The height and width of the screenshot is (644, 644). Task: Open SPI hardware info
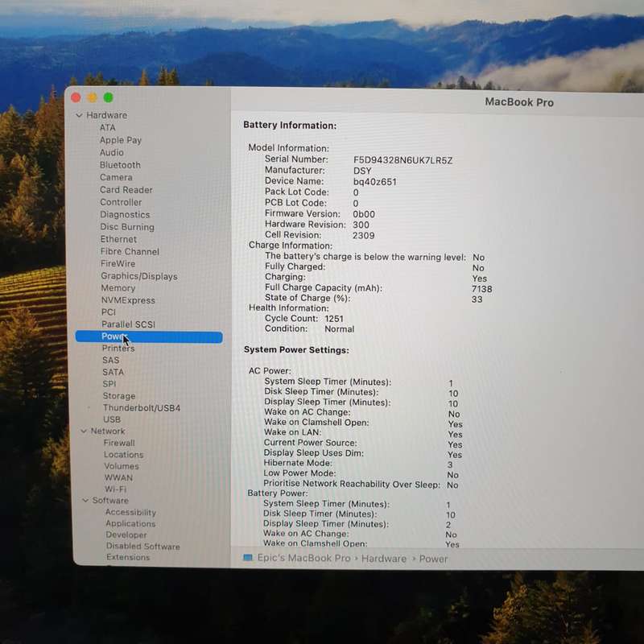pyautogui.click(x=109, y=384)
